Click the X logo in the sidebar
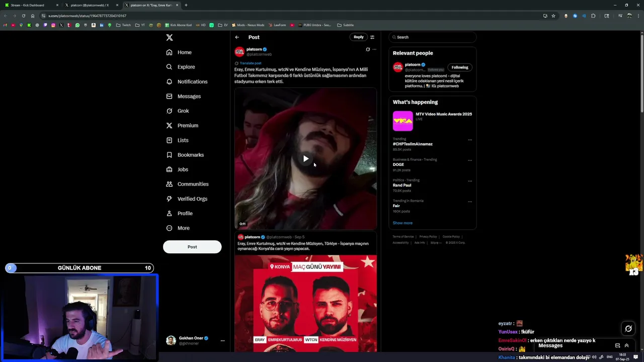 pos(170,37)
